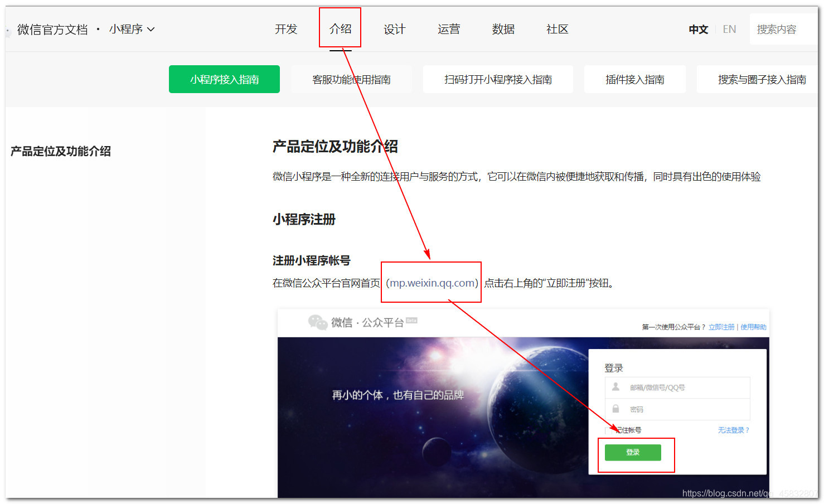Focus the 搜索内容 search field
Viewport: 824px width, 504px height.
(x=783, y=30)
